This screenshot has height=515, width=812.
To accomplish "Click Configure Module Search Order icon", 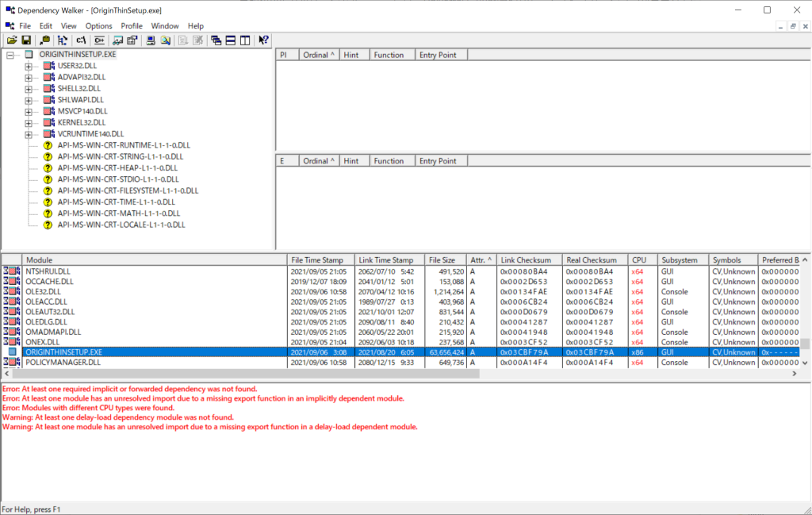I will point(165,40).
